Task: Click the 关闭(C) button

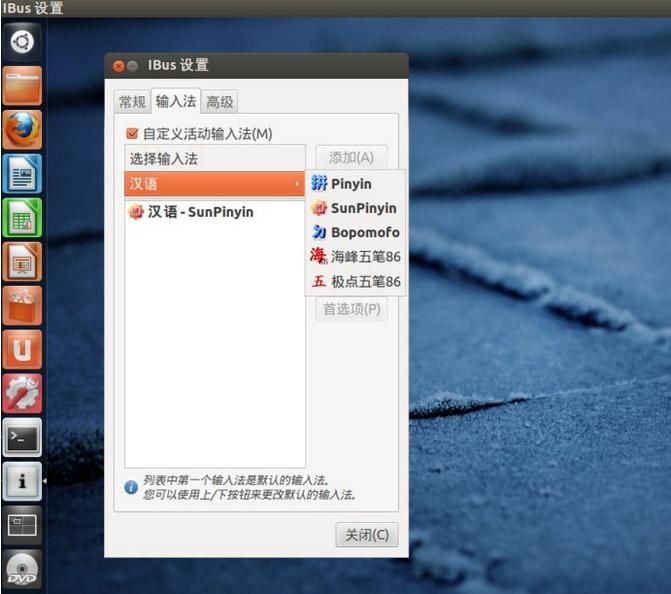Action: pyautogui.click(x=367, y=535)
